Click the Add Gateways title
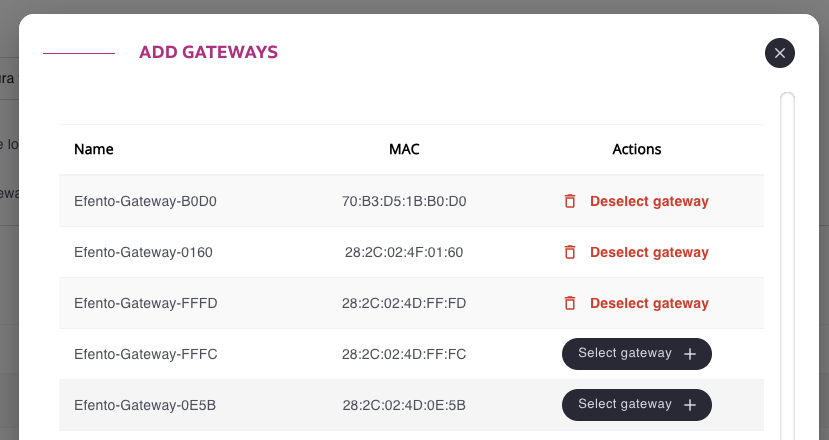Image resolution: width=829 pixels, height=440 pixels. (x=208, y=52)
